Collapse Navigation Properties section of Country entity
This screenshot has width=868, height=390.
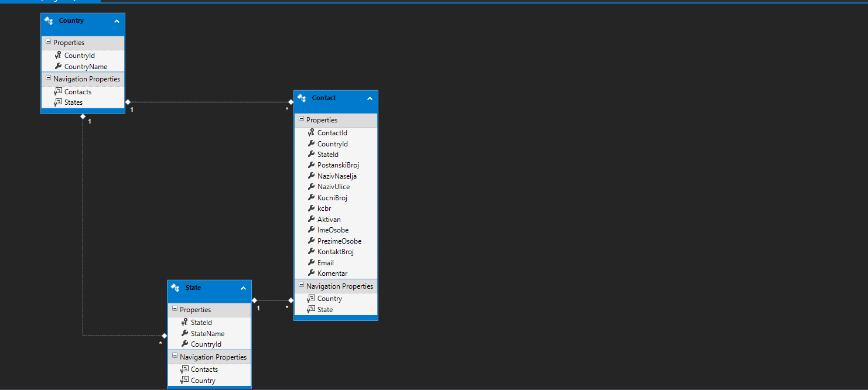click(48, 78)
